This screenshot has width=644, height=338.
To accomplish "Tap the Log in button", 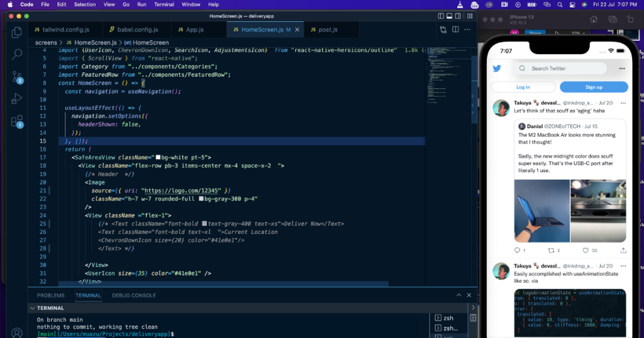I will (x=523, y=87).
